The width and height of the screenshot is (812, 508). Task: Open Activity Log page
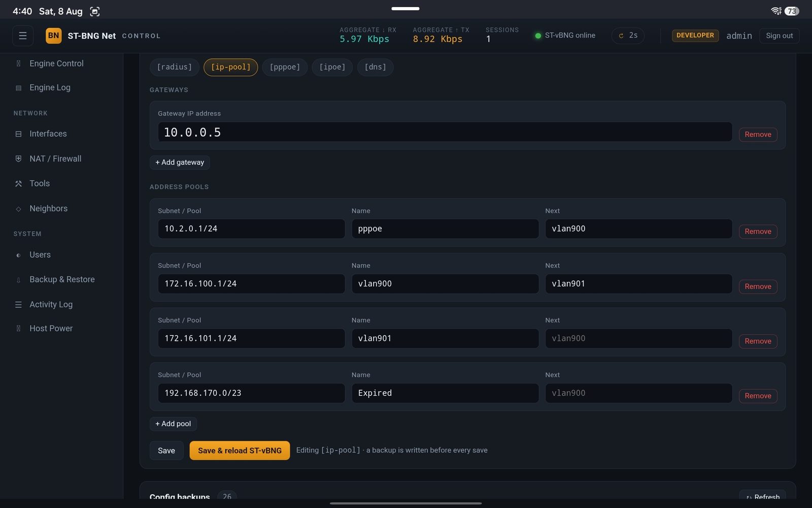51,304
